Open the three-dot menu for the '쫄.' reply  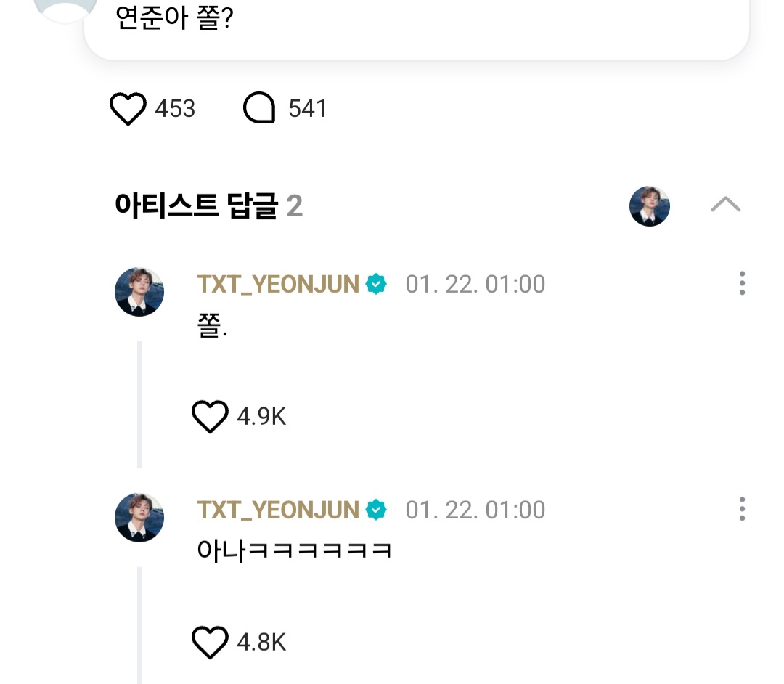click(742, 283)
